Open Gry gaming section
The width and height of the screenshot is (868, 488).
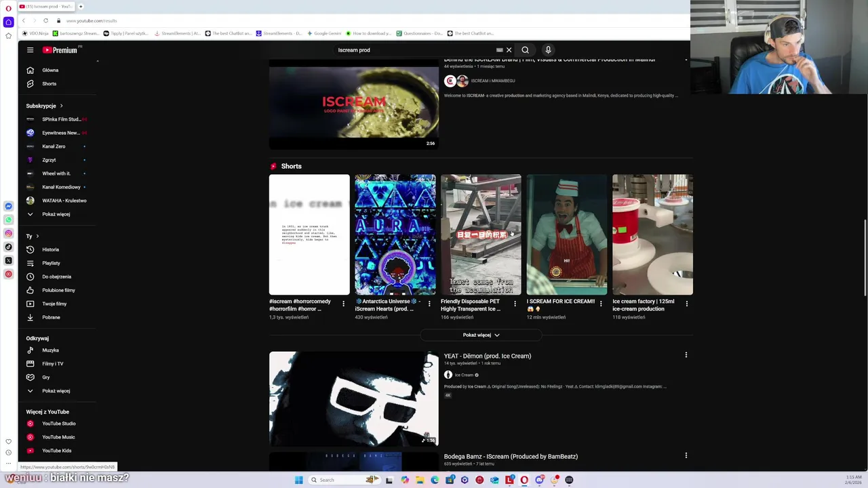tap(45, 378)
